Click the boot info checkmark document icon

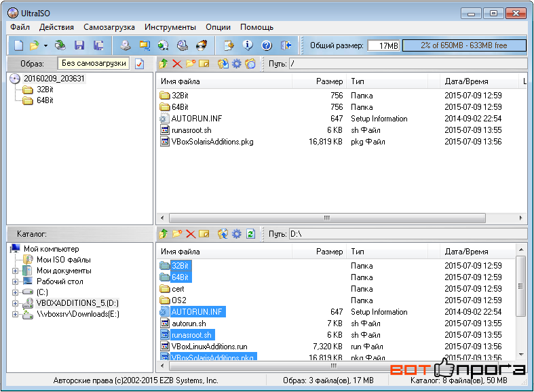140,64
